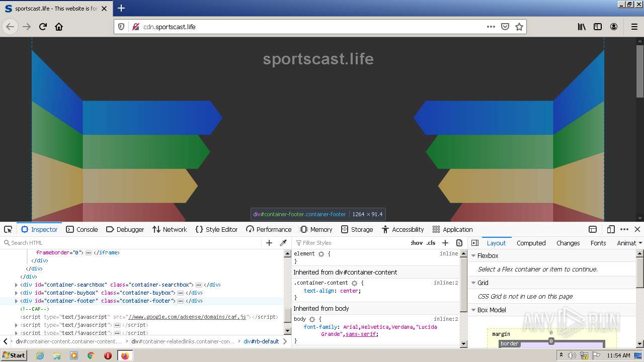Collapse the Grid section
The image size is (644, 362).
tap(473, 283)
